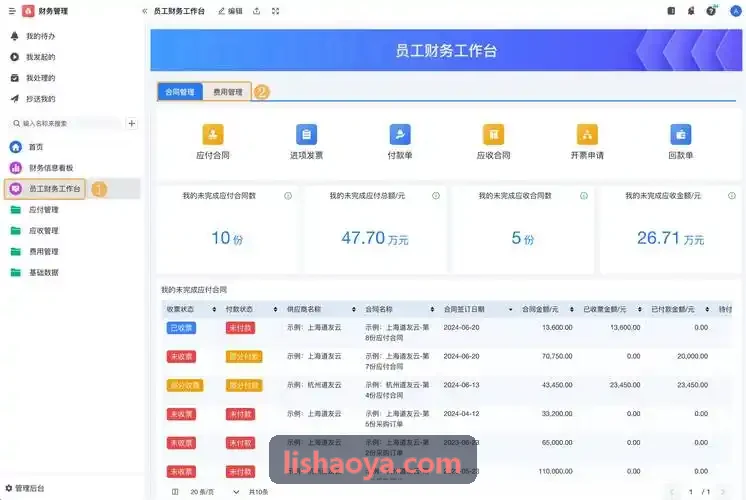This screenshot has height=500, width=746.
Task: Open notifications bell in the top-right bar
Action: (691, 11)
